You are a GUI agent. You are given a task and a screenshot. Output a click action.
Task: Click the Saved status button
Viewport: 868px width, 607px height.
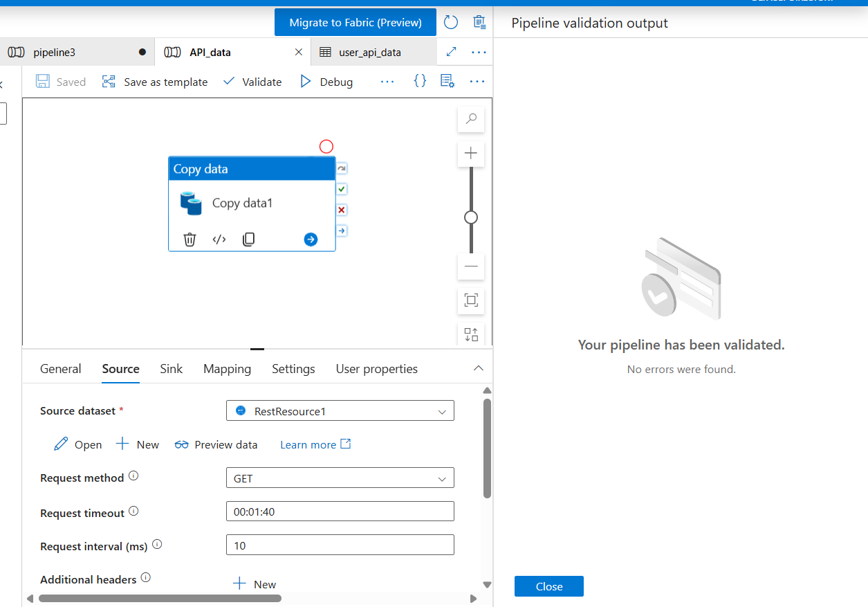(61, 82)
